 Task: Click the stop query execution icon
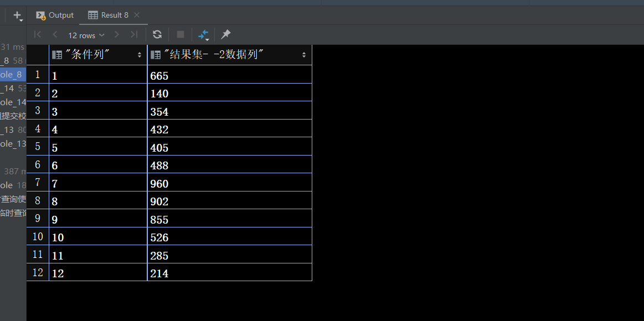[179, 34]
